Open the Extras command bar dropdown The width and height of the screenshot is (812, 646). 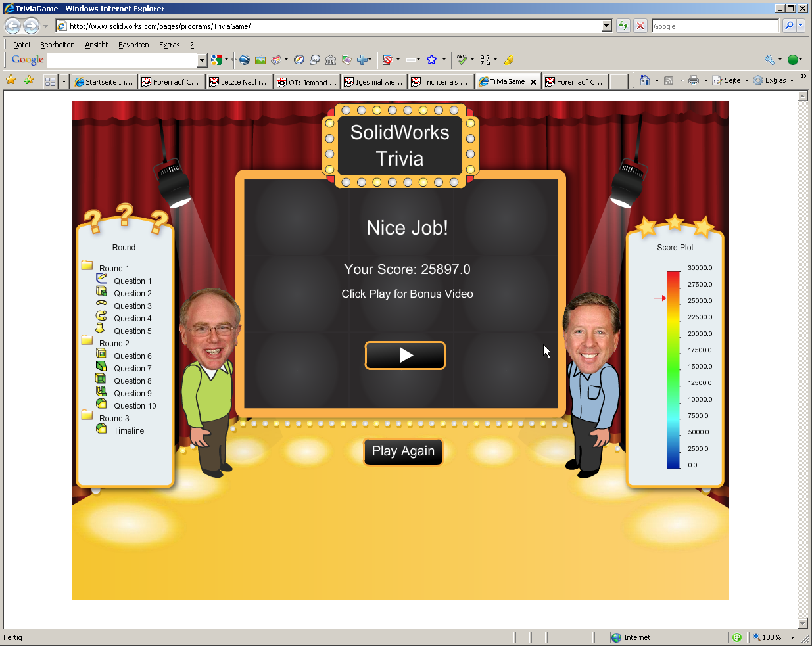pos(774,80)
